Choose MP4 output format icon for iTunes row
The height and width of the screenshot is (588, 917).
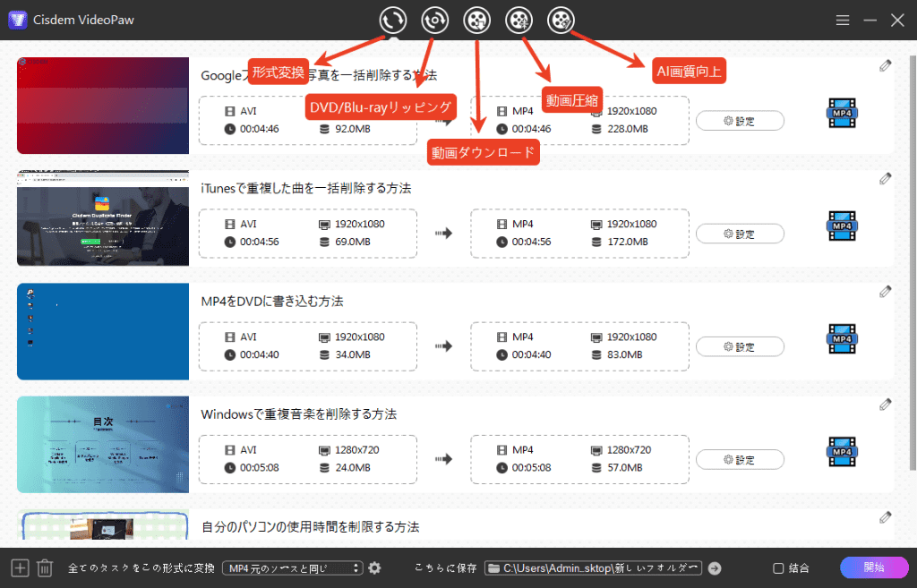(x=842, y=226)
